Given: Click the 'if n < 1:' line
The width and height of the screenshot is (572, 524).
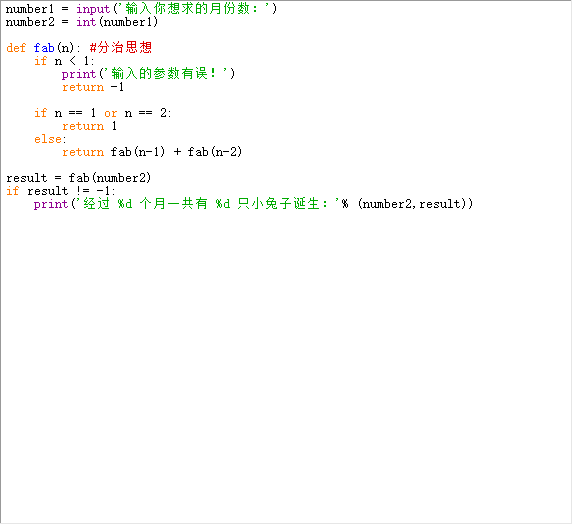Looking at the screenshot, I should point(64,61).
